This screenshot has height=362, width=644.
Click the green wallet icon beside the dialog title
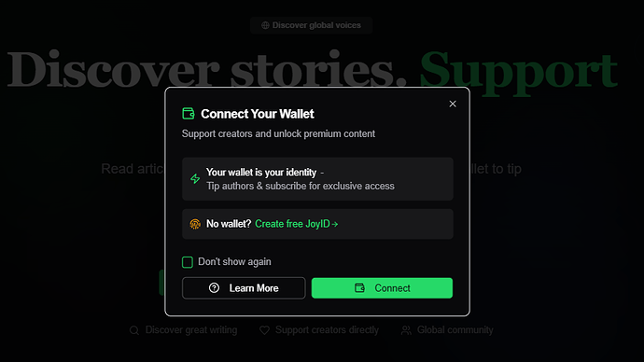click(x=189, y=113)
